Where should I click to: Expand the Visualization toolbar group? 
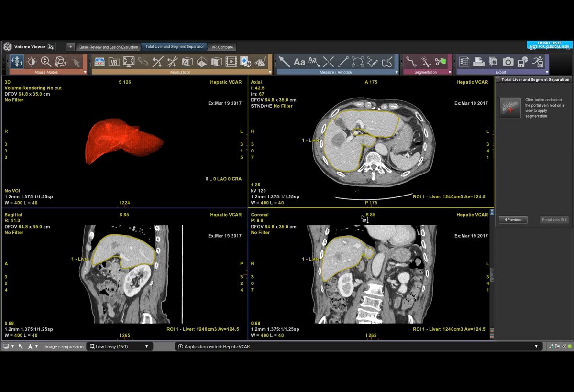coord(270,72)
